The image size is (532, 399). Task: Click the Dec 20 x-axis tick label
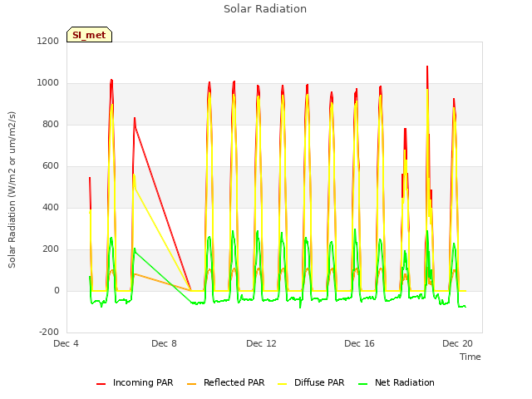[x=457, y=343]
